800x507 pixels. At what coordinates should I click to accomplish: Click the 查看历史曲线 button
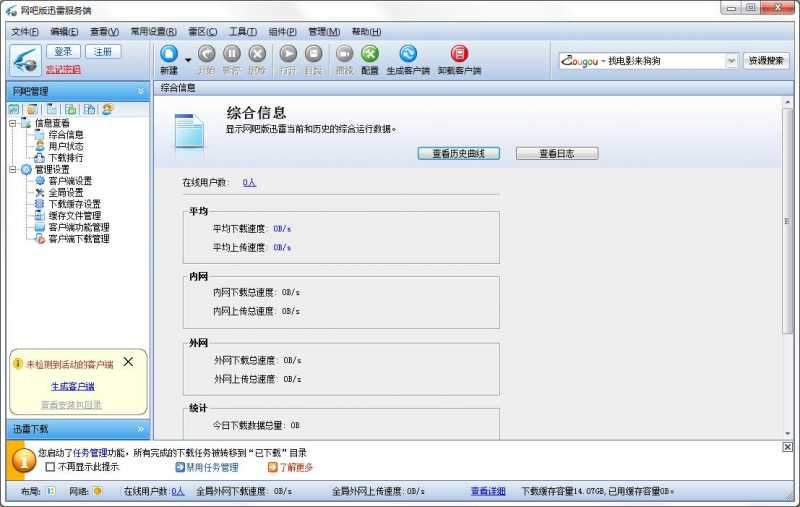(459, 154)
